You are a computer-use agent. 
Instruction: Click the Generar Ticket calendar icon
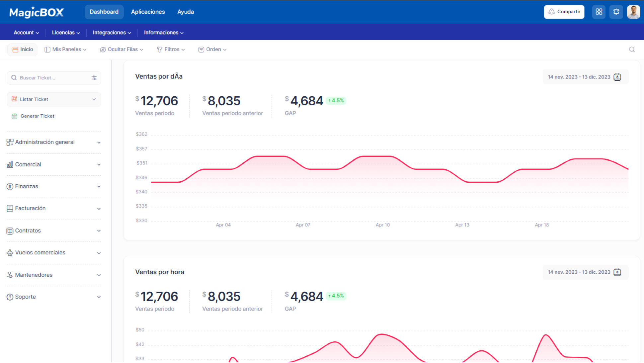(14, 116)
